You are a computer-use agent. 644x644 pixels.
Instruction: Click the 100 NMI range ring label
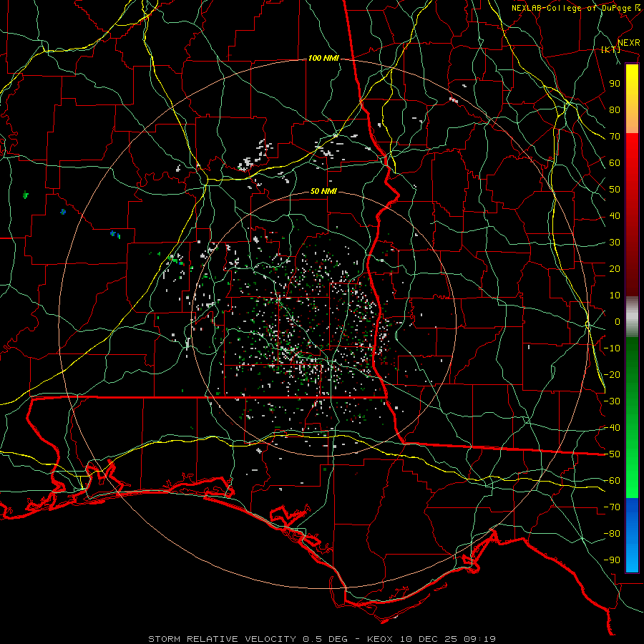click(323, 59)
